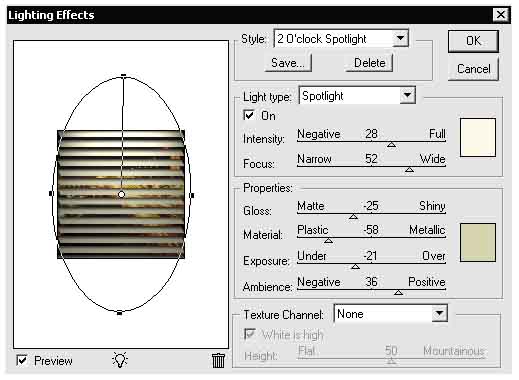The width and height of the screenshot is (519, 380).
Task: Click the Gloss slider handle
Action: [353, 217]
